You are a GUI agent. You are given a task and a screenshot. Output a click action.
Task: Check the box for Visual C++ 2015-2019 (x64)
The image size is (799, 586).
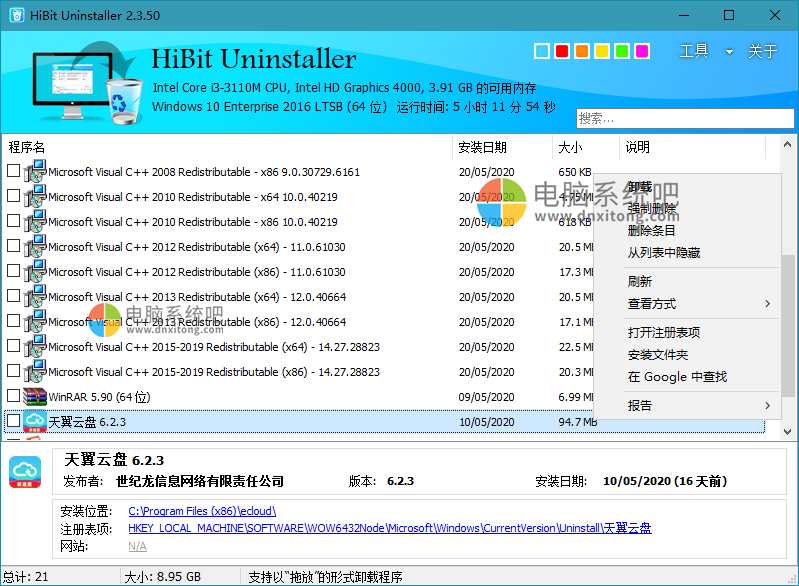pyautogui.click(x=14, y=345)
